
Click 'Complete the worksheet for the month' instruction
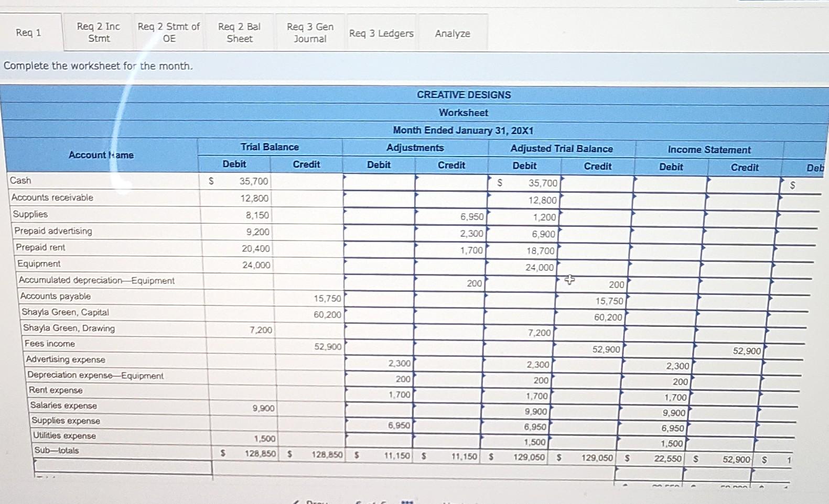[98, 66]
